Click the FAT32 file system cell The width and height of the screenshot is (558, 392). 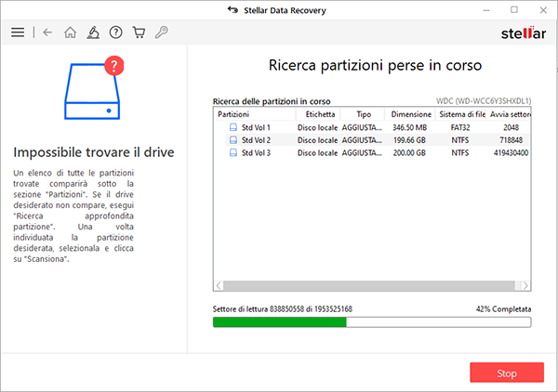tap(460, 127)
